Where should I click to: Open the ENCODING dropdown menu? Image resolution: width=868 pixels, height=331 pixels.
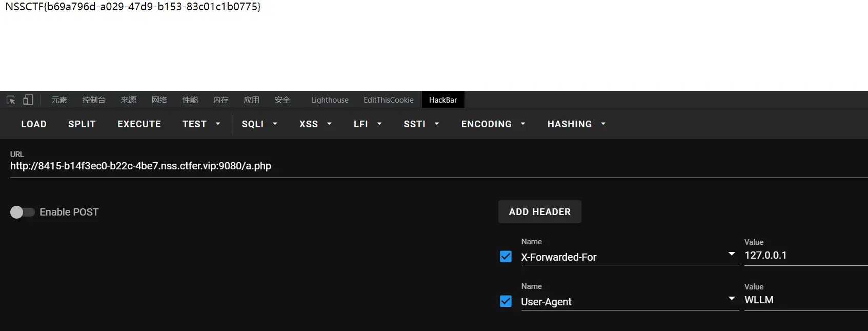493,124
